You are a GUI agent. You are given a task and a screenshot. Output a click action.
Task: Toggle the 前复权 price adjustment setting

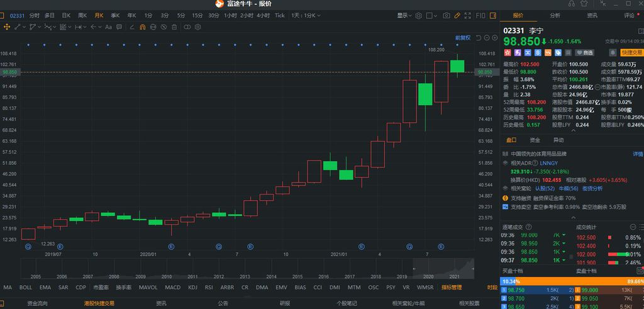point(463,38)
